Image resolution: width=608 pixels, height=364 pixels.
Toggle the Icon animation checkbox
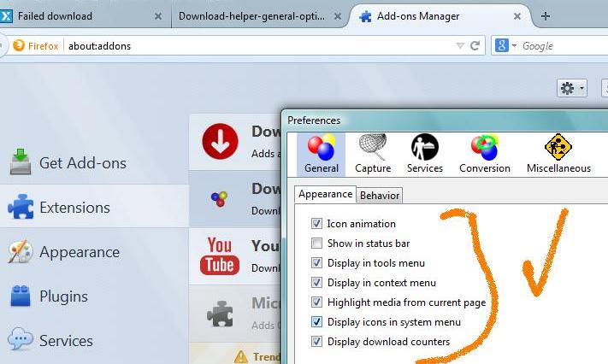tap(316, 223)
